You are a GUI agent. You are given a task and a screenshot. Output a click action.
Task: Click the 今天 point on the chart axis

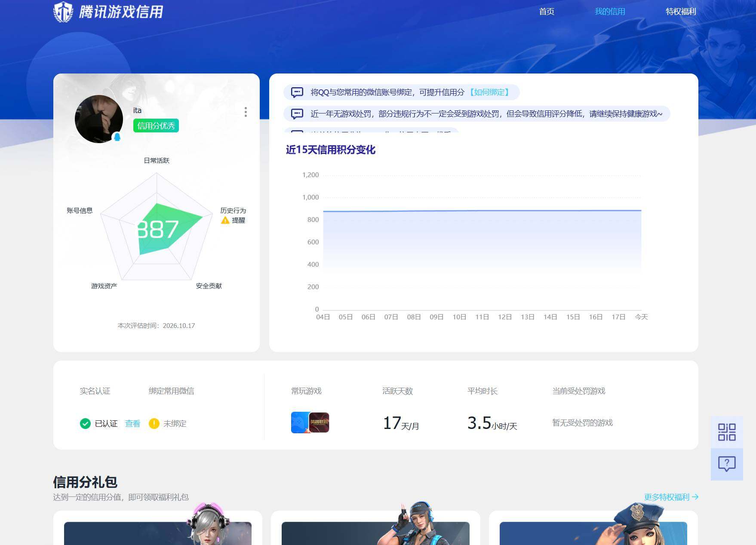(641, 317)
